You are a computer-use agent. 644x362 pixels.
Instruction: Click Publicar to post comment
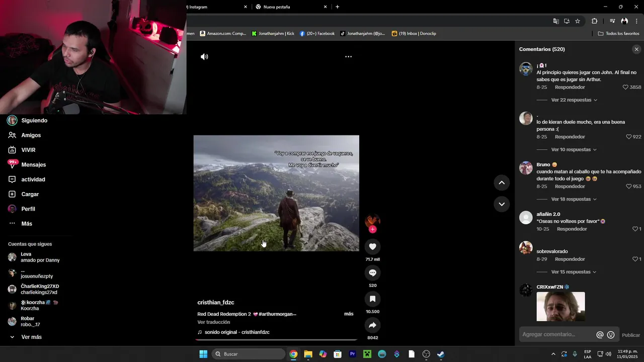(x=631, y=335)
